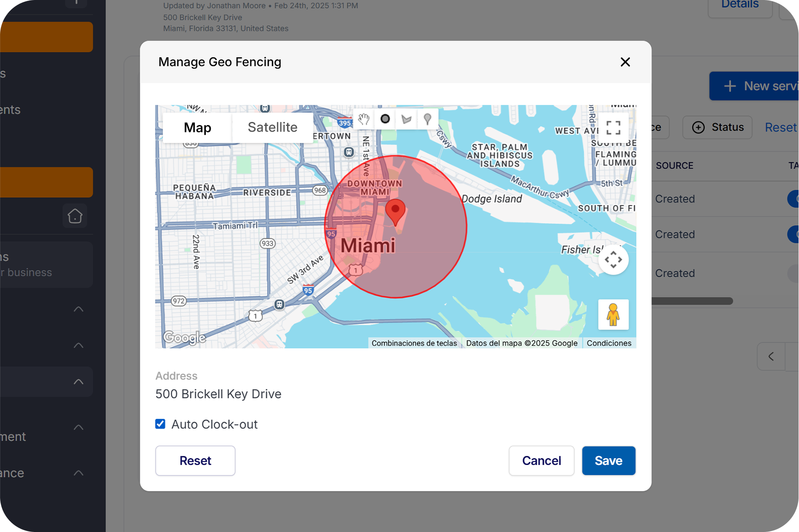The image size is (799, 532).
Task: Close the Manage Geo Fencing dialog
Action: click(x=625, y=62)
